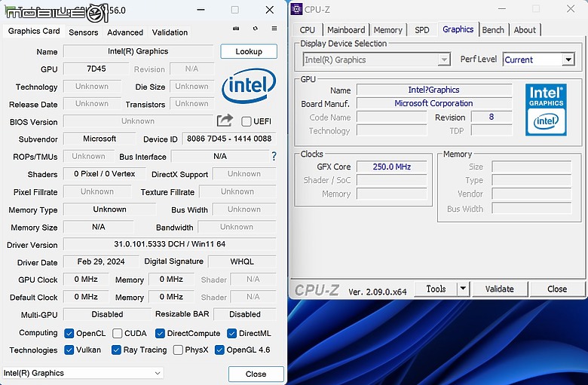Click the GPU-Z screenshot camera icon
The image size is (588, 385).
[236, 29]
